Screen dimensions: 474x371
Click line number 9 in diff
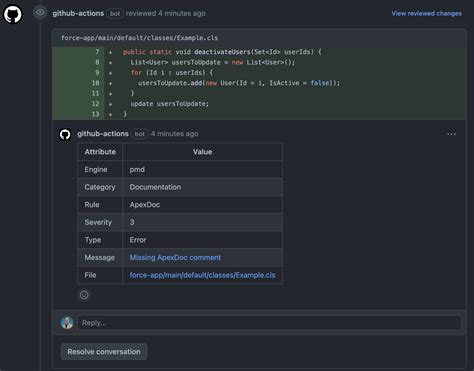[x=97, y=72]
